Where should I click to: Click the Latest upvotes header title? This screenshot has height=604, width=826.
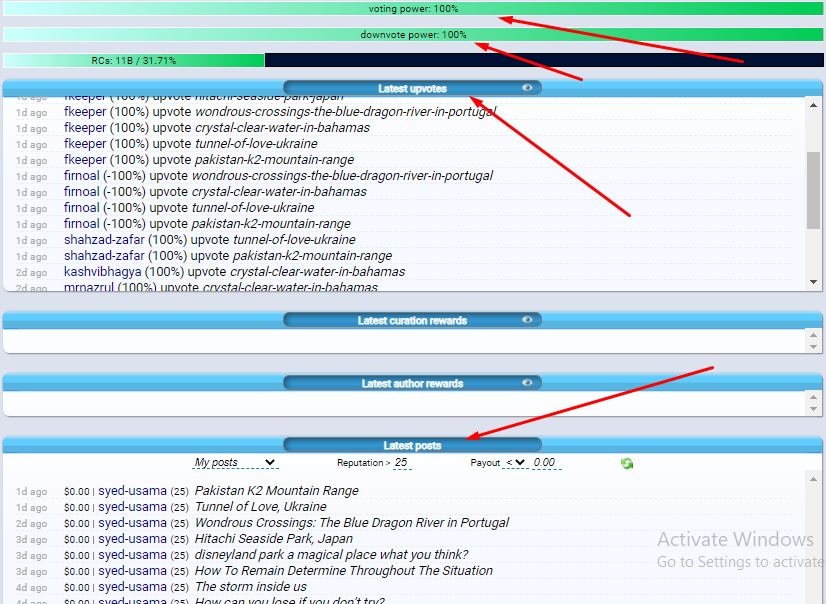pyautogui.click(x=412, y=88)
